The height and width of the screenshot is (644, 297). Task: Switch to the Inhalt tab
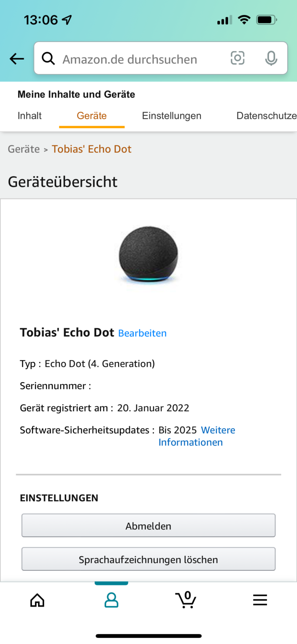(x=30, y=116)
